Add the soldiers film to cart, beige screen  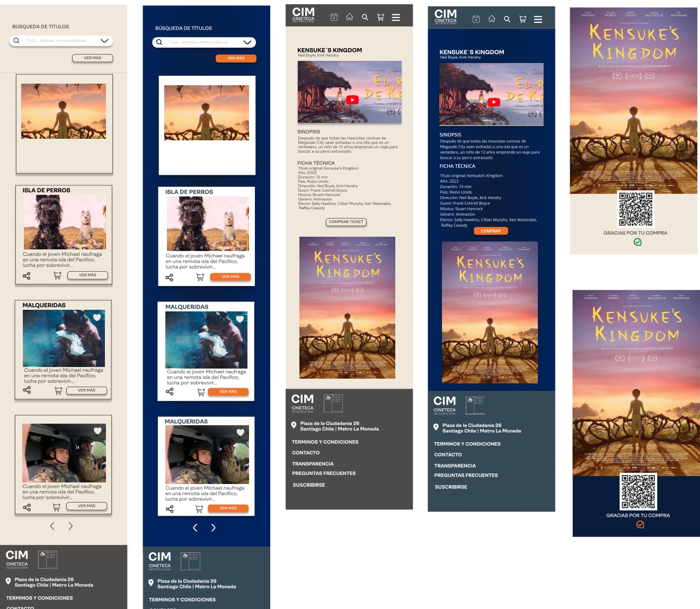point(56,507)
